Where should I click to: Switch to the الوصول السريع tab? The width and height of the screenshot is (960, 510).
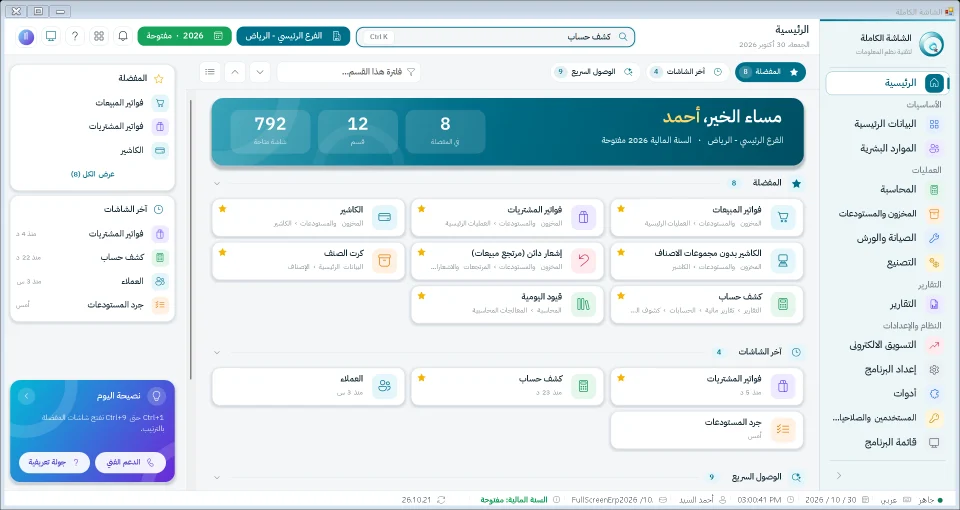point(594,72)
